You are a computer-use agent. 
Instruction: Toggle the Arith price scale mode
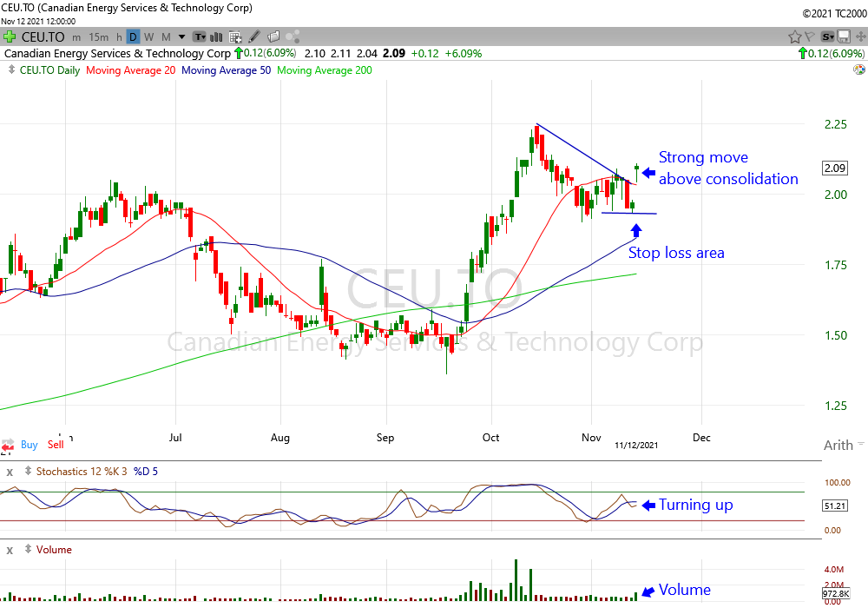[x=838, y=446]
